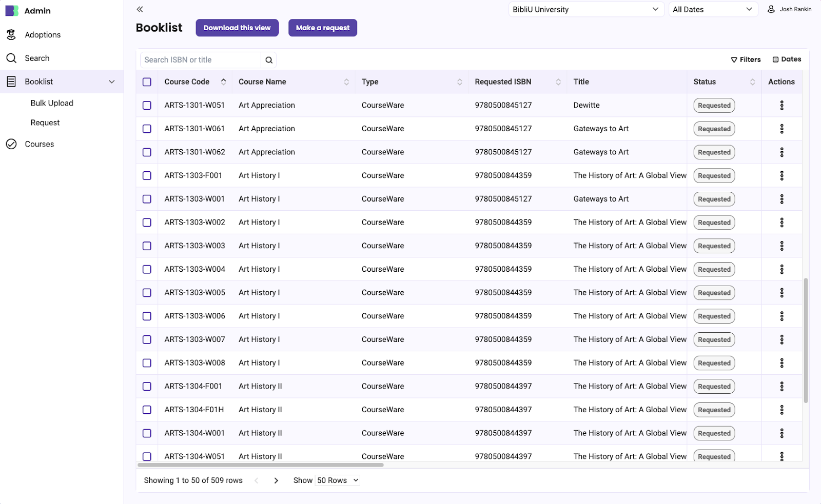Open the All Dates dropdown
The height and width of the screenshot is (504, 821).
713,9
